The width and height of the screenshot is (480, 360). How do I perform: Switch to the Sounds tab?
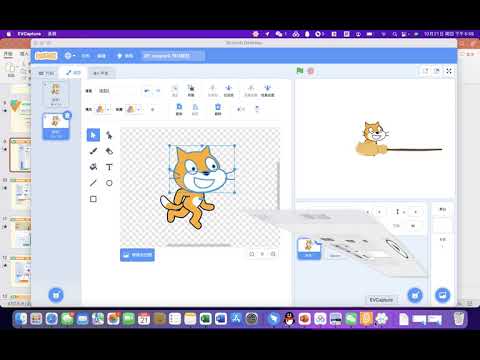101,73
